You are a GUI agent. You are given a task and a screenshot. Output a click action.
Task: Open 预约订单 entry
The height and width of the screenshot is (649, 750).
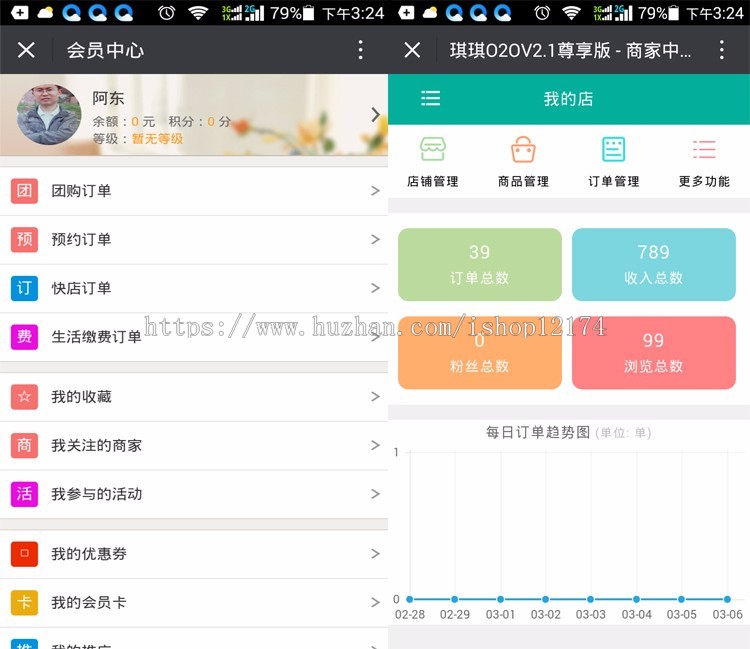coord(194,240)
